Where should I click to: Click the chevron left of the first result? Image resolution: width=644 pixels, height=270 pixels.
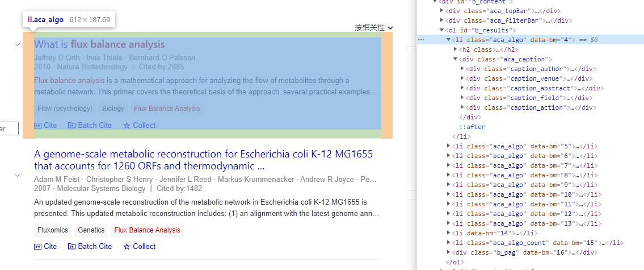pyautogui.click(x=17, y=45)
